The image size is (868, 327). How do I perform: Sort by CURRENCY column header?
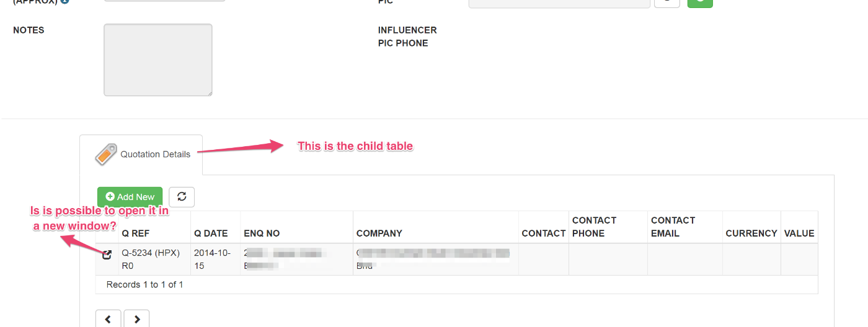tap(751, 233)
